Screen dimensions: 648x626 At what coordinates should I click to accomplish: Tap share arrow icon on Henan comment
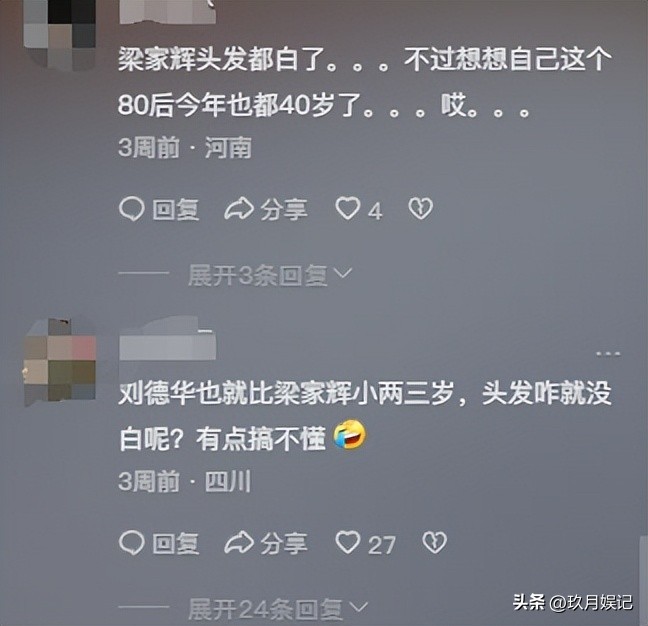tap(239, 208)
